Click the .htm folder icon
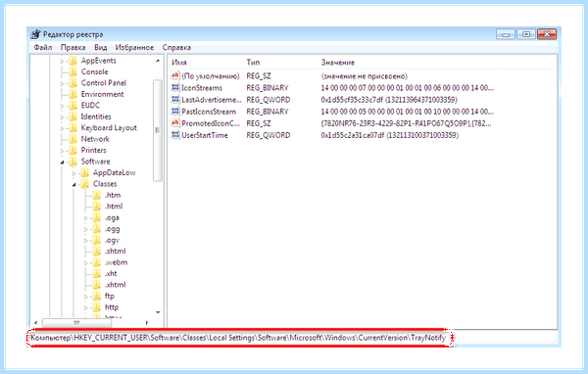This screenshot has width=588, height=374. point(97,195)
